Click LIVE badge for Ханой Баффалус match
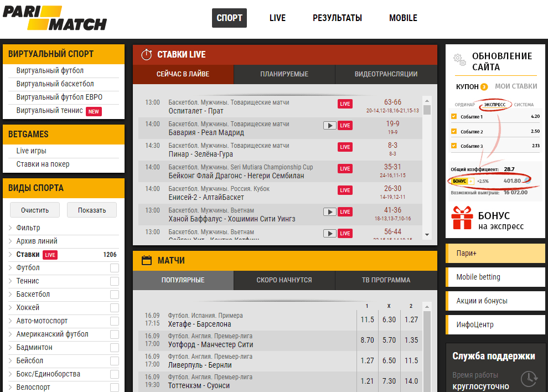Image resolution: width=548 pixels, height=392 pixels. 345,212
